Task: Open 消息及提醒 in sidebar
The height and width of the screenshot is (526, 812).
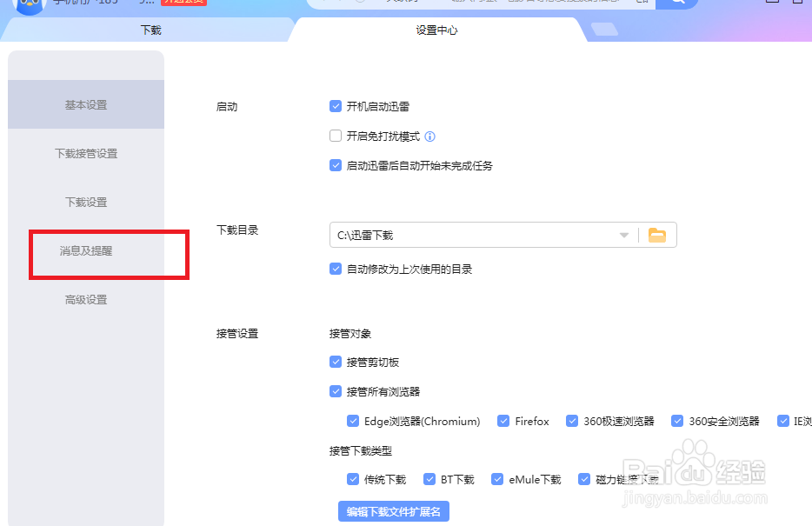Action: 86,250
